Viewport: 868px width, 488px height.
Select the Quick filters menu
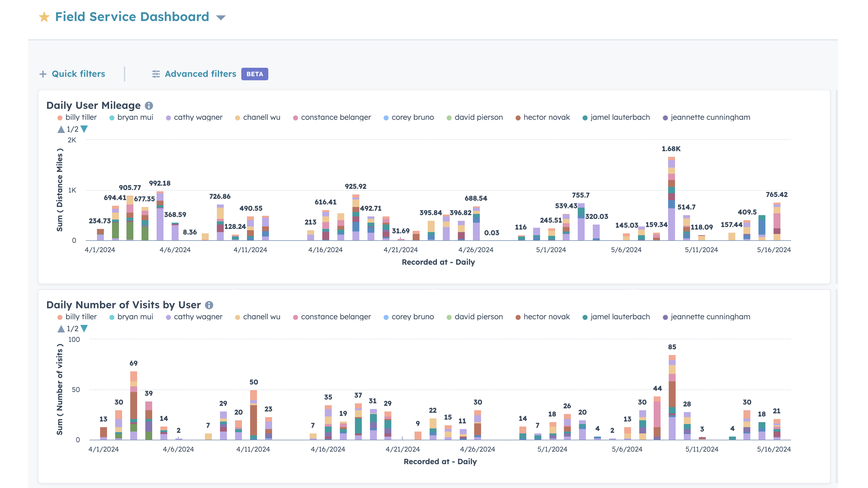(78, 74)
